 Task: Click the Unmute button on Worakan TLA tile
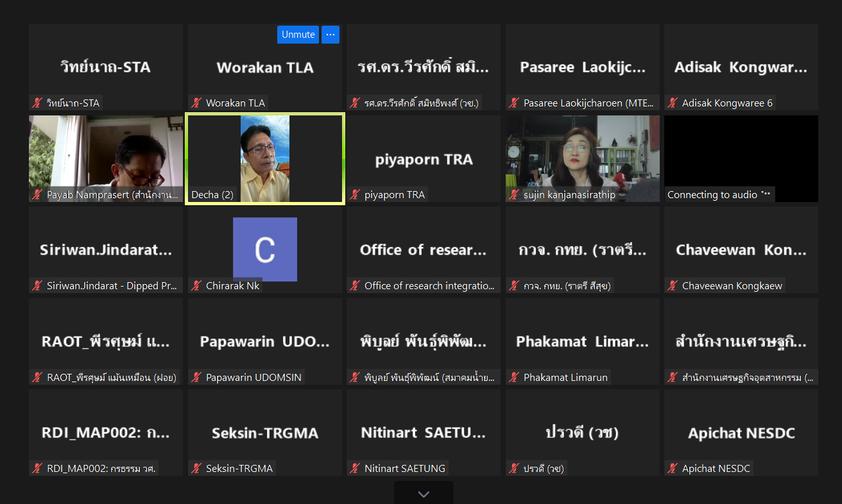click(x=298, y=35)
